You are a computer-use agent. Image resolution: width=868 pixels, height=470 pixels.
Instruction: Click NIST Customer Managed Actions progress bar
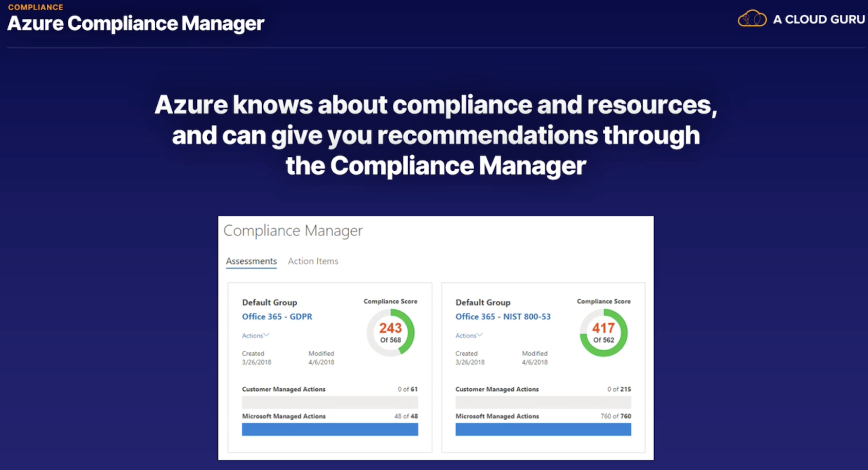pos(543,402)
